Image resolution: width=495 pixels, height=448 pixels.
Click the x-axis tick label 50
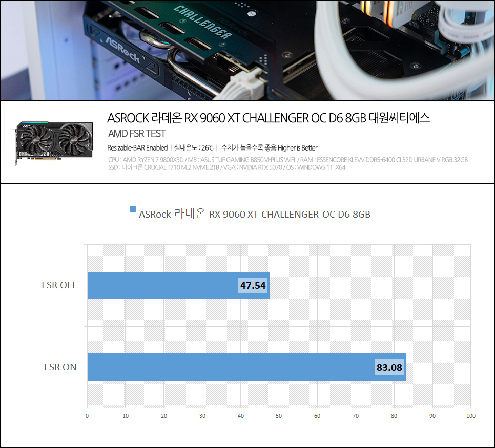click(x=279, y=416)
